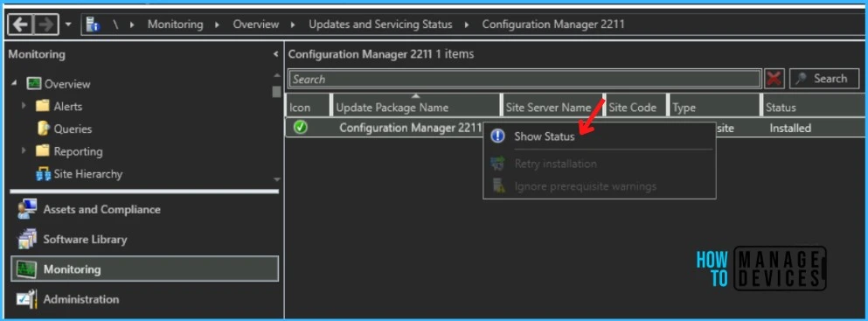Screen dimensions: 868x321
Task: Choose Show Status from context menu
Action: click(x=599, y=136)
